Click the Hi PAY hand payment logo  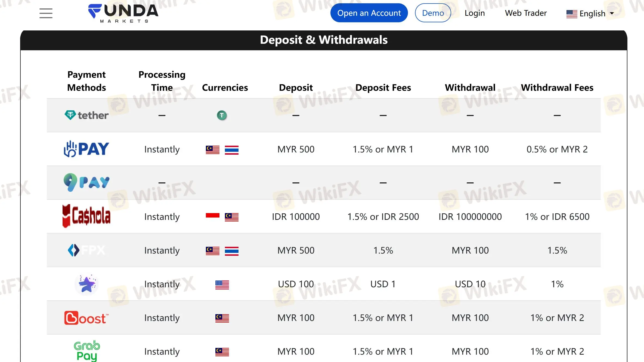pos(86,149)
